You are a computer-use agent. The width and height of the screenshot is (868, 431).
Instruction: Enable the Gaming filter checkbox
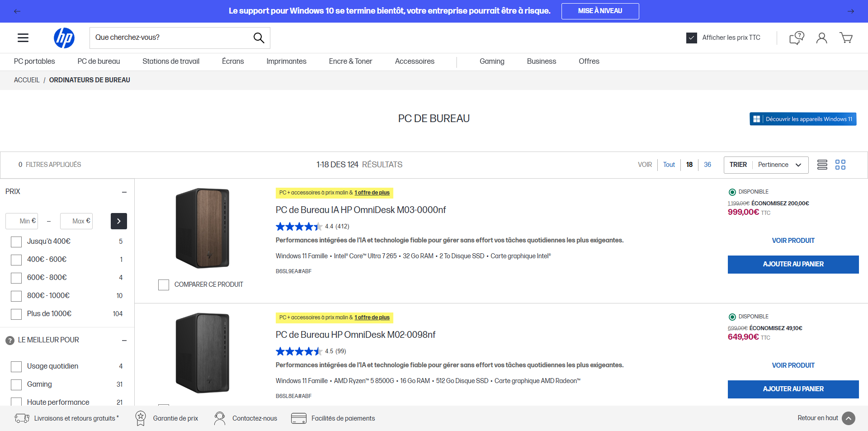pos(16,384)
